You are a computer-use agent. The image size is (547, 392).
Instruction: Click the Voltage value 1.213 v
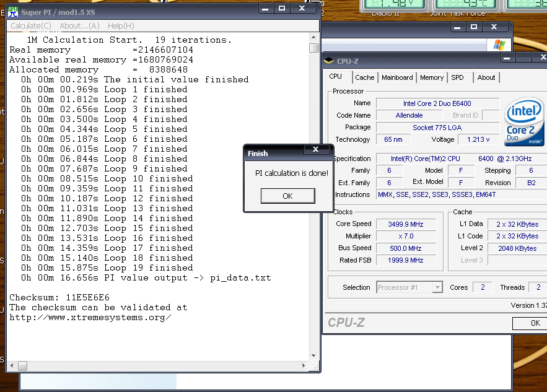click(478, 139)
